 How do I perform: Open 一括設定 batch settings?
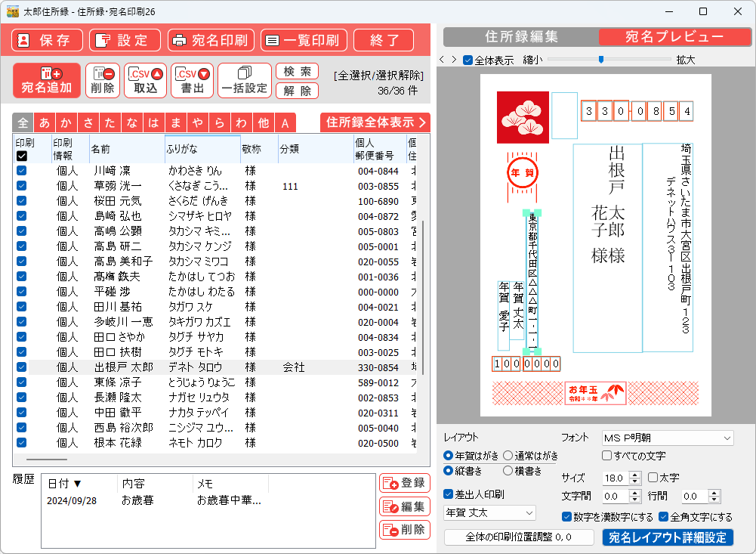[x=244, y=80]
